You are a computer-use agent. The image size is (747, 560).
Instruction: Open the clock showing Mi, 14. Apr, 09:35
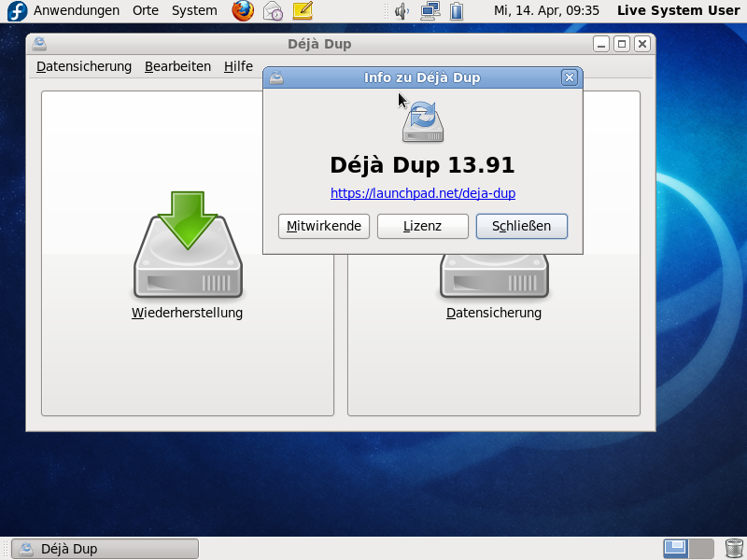coord(546,10)
